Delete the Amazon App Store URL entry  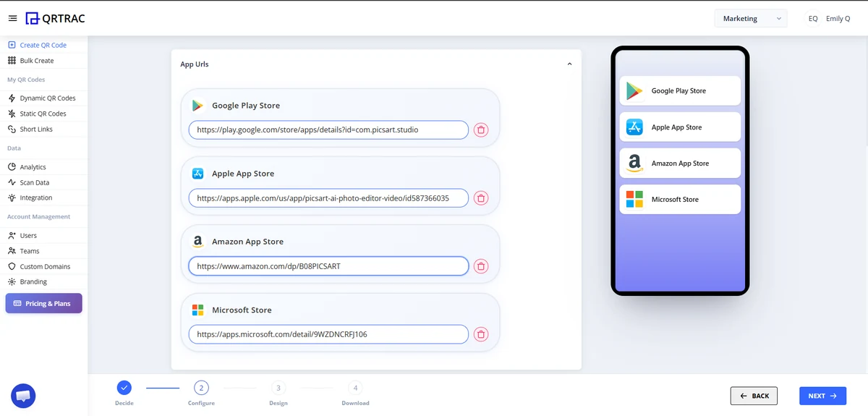coord(481,266)
